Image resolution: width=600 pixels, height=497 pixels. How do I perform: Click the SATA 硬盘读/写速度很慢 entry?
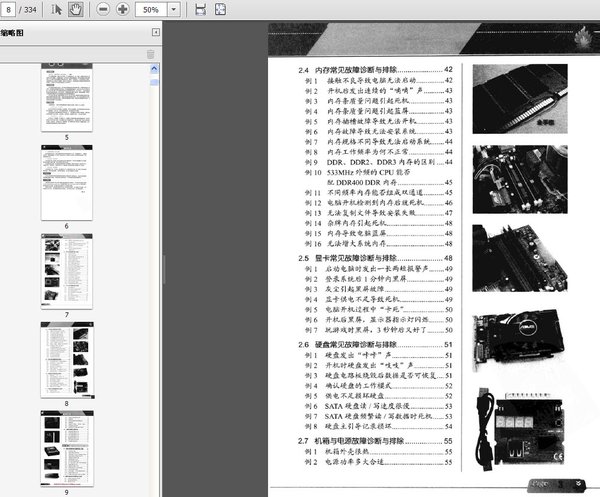click(378, 406)
